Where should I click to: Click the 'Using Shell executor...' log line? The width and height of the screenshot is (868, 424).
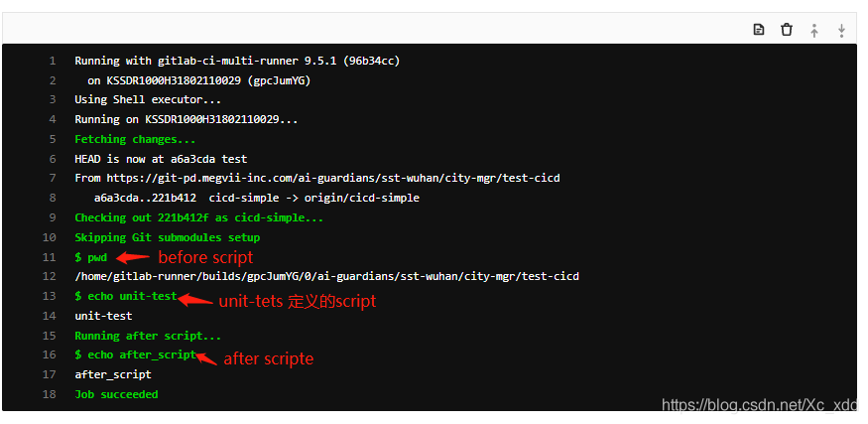(x=148, y=99)
